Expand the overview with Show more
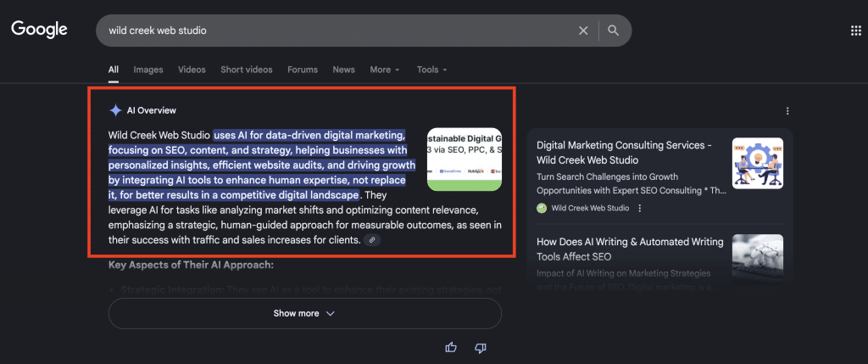 [x=304, y=314]
